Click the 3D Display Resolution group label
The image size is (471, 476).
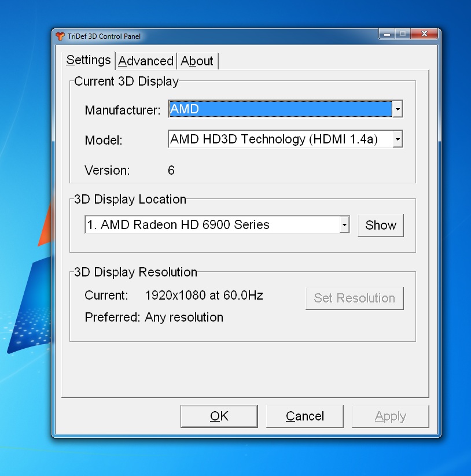135,272
